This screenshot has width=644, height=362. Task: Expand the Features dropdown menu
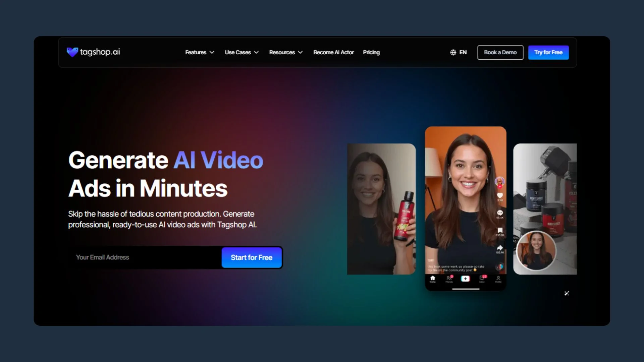click(x=200, y=52)
